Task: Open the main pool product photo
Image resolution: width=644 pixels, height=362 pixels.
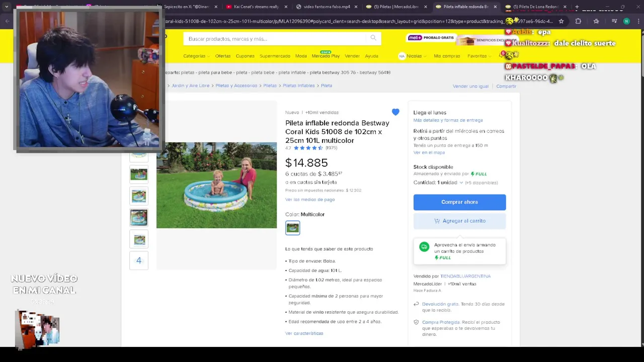Action: pyautogui.click(x=216, y=185)
